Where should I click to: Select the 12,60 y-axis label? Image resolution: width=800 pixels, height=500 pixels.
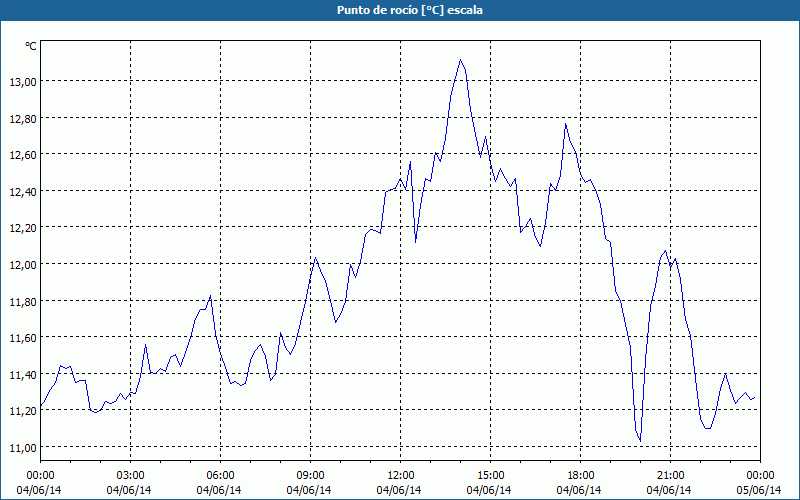[23, 155]
